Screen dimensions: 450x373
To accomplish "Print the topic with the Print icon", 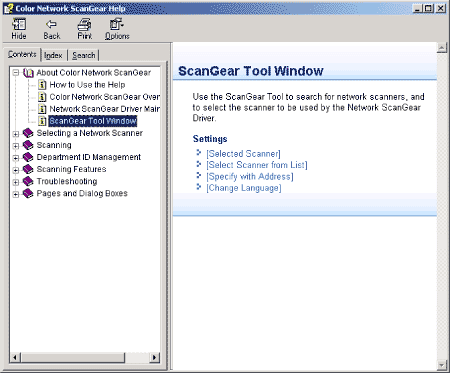I will pyautogui.click(x=84, y=24).
